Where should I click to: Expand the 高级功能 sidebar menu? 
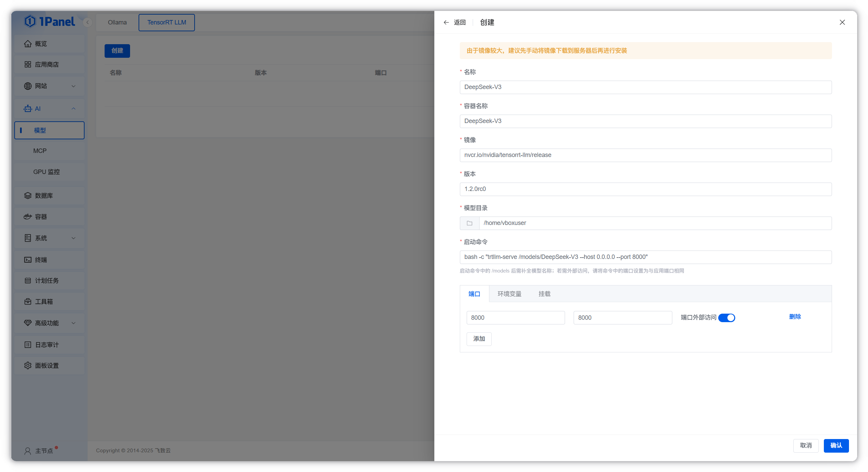49,323
